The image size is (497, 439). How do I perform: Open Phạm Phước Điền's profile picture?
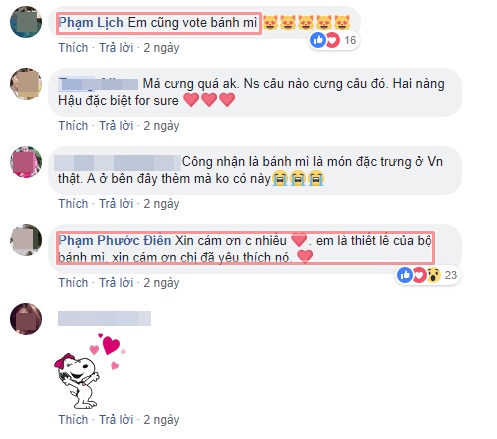click(x=26, y=240)
